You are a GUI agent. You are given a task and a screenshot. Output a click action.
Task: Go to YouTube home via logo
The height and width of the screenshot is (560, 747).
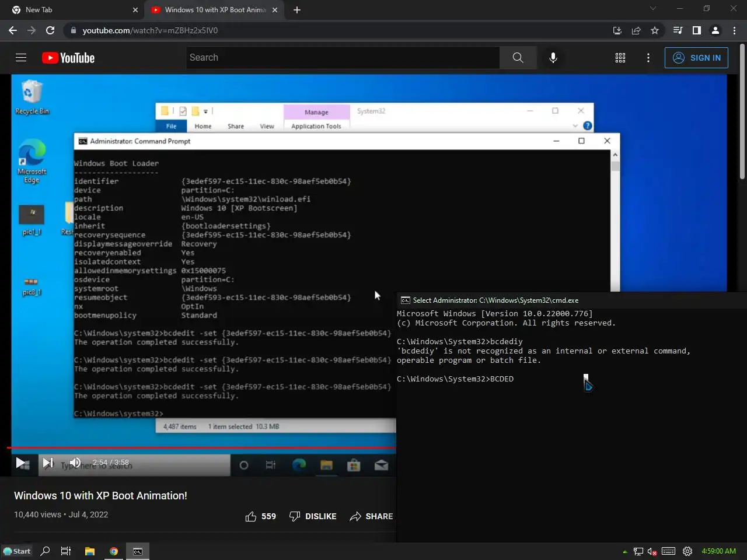click(68, 58)
